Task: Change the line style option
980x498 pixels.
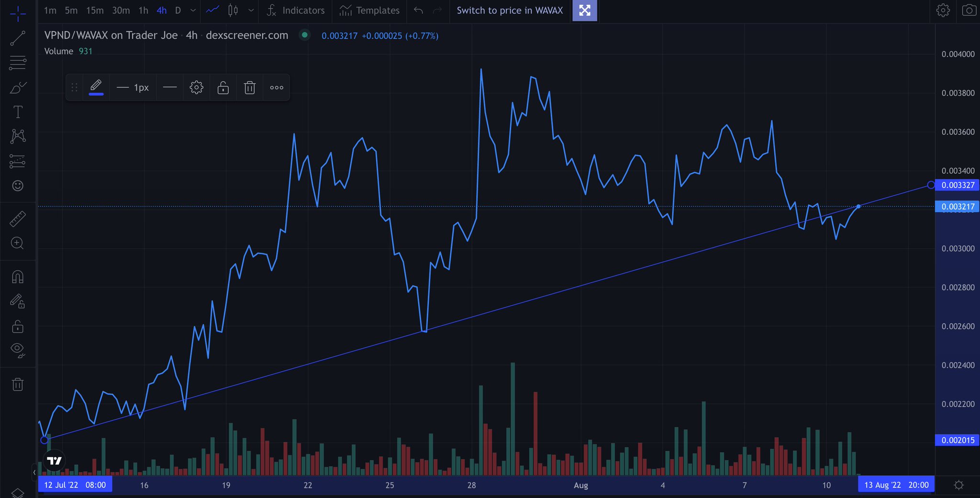Action: coord(170,88)
